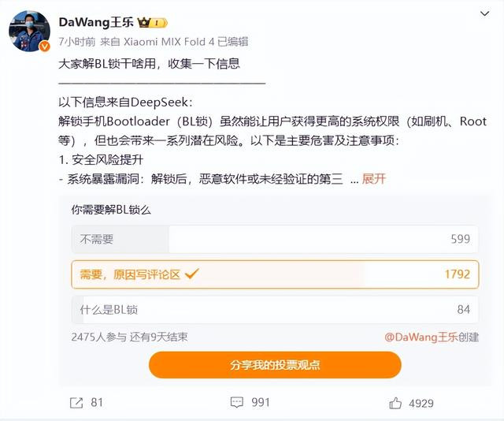This screenshot has width=504, height=421.
Task: Click the crown membership badge beside the username
Action: point(152,23)
